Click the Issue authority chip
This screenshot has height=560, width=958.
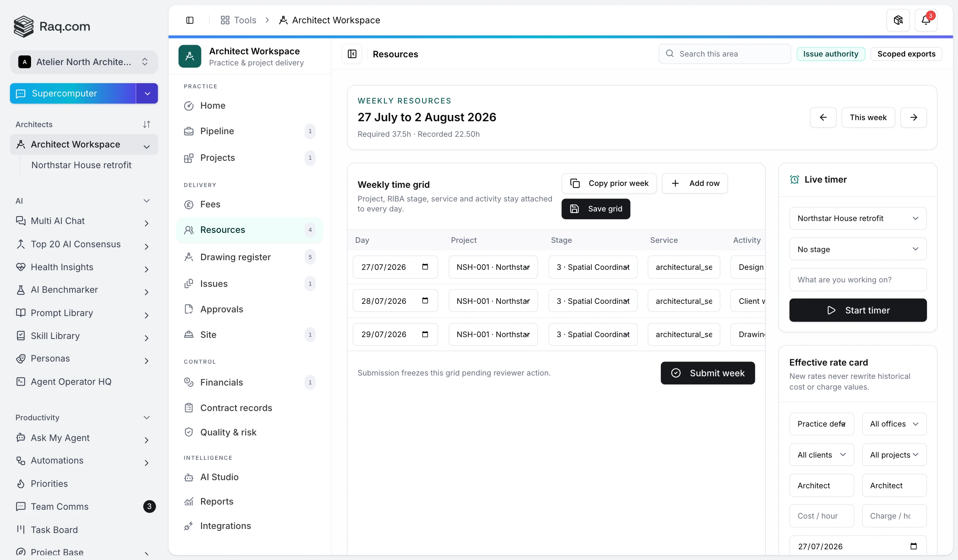click(x=830, y=54)
